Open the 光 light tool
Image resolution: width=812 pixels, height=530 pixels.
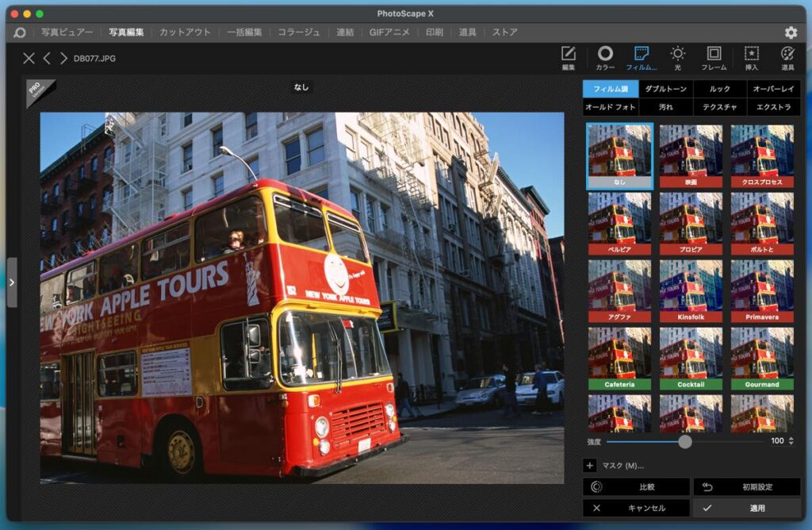point(677,58)
